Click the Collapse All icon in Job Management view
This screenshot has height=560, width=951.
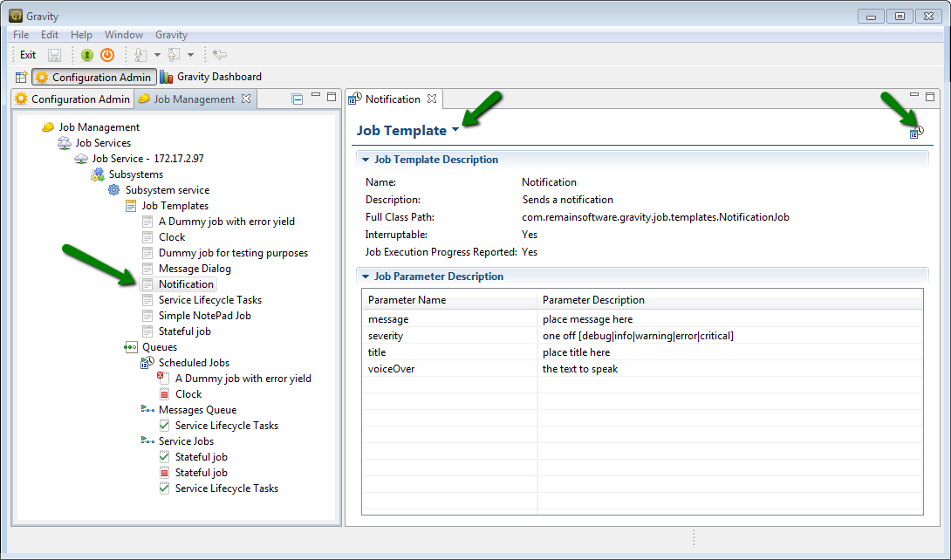tap(297, 99)
